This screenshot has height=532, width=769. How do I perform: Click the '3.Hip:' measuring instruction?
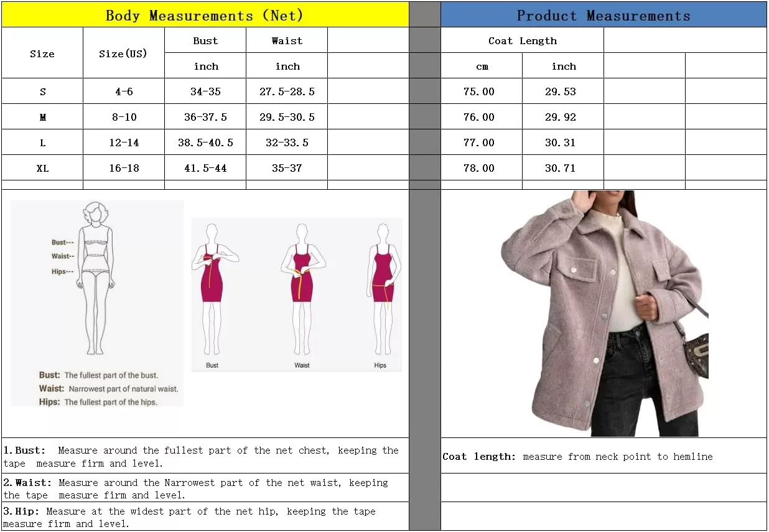coord(205,517)
